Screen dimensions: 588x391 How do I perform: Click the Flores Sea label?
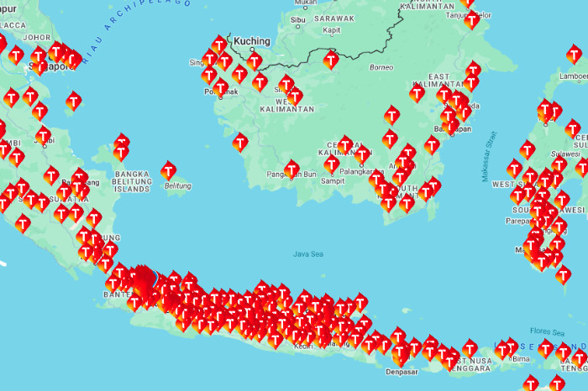[x=547, y=331]
